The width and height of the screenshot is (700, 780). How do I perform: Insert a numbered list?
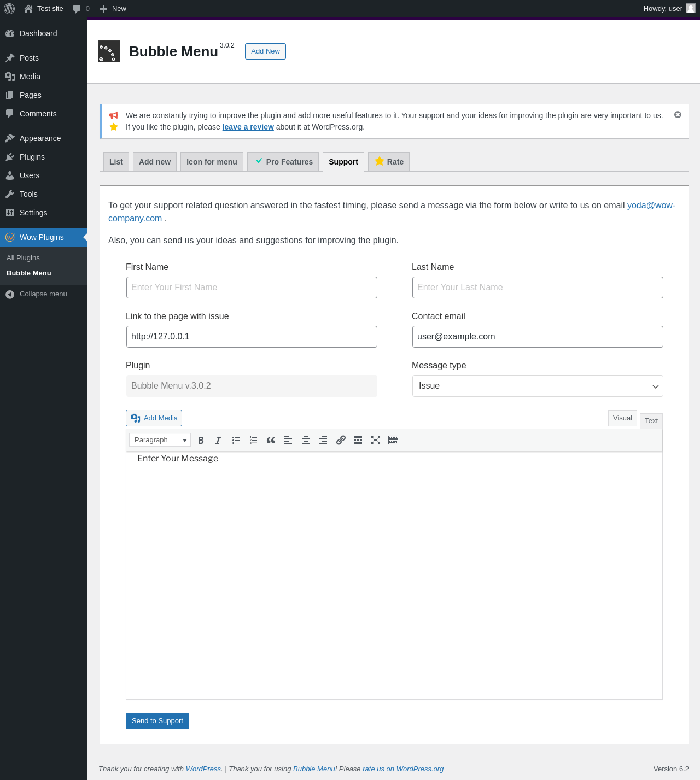(253, 440)
